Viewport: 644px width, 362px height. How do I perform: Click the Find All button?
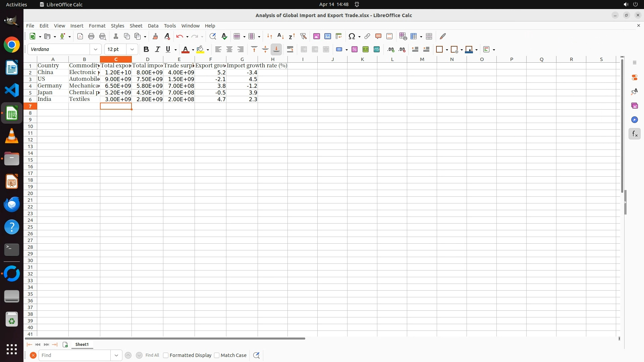point(152,355)
